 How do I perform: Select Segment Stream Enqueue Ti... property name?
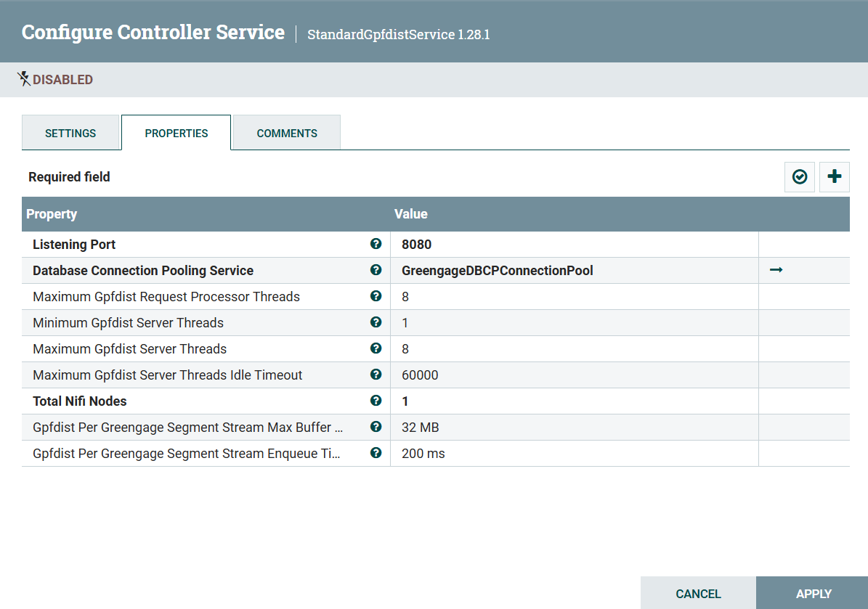(x=187, y=454)
